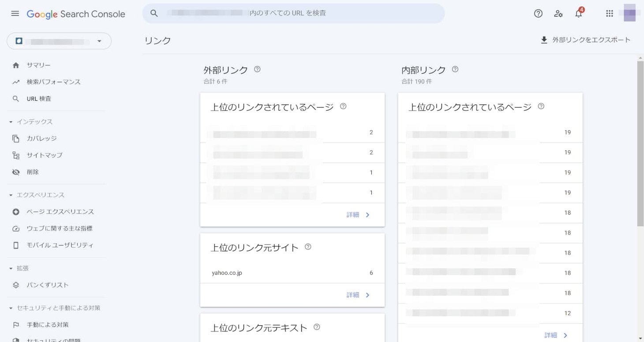The image size is (644, 342).
Task: Click the yahoo.co.jp row
Action: pyautogui.click(x=292, y=273)
